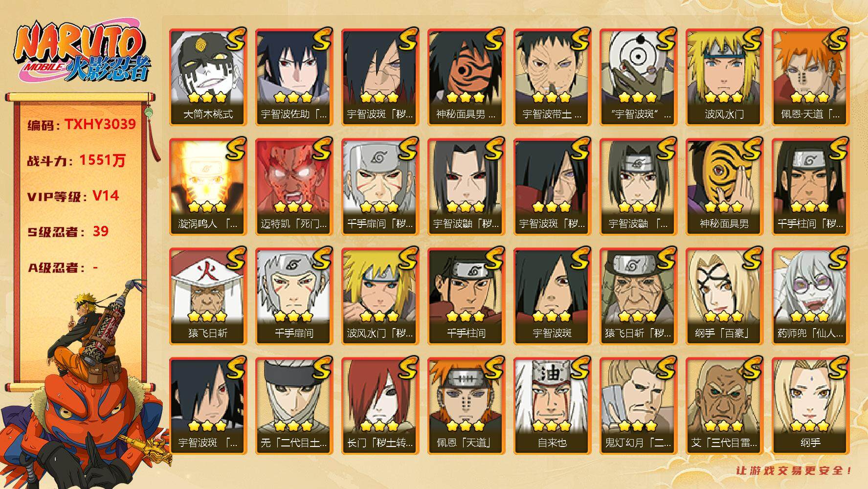Click the orange spiral mask 神秘面具男 card in top row
This screenshot has height=489, width=868.
pyautogui.click(x=466, y=77)
